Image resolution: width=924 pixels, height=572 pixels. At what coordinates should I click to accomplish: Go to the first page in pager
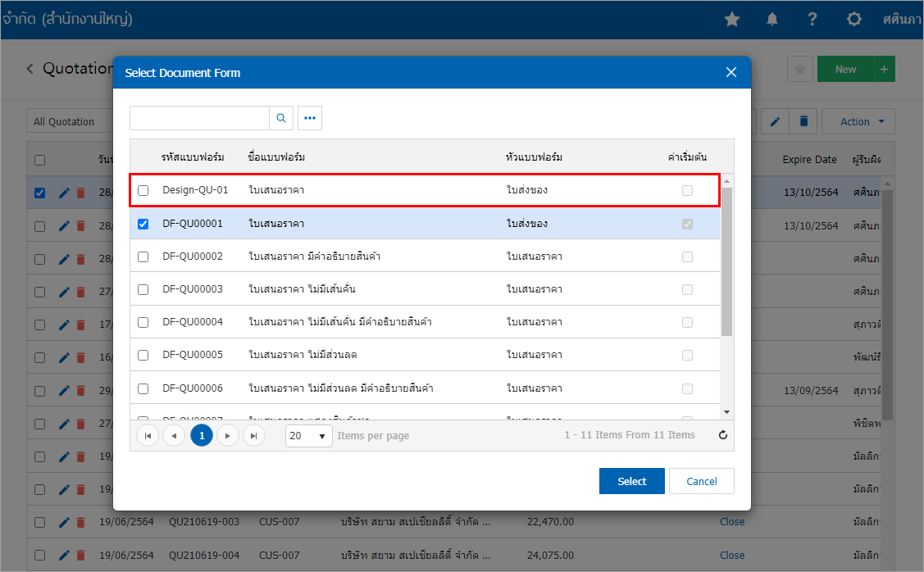[x=148, y=436]
